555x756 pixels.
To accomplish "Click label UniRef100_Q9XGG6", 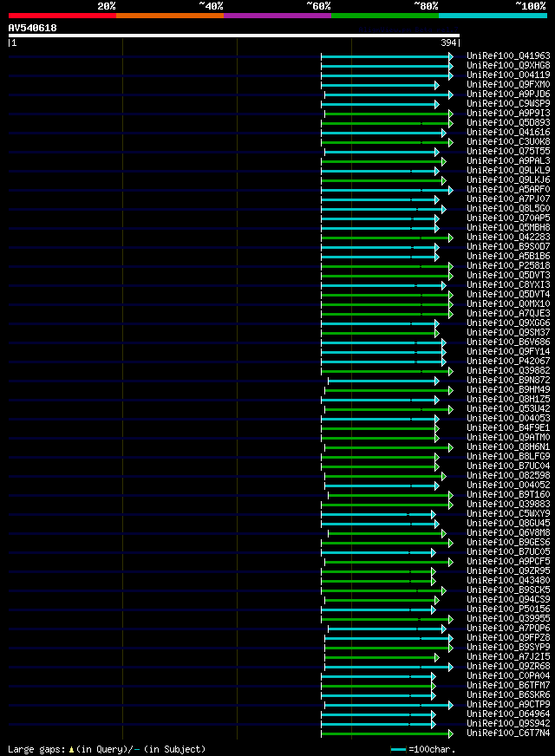I will point(508,323).
